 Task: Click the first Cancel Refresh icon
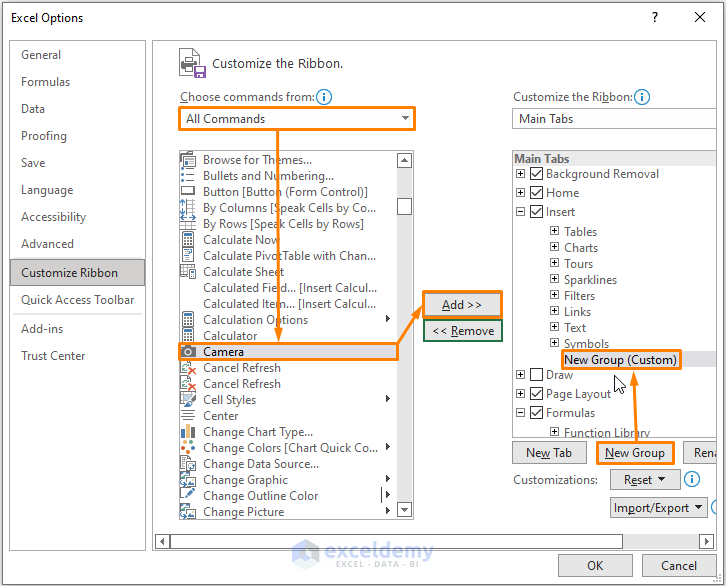188,368
